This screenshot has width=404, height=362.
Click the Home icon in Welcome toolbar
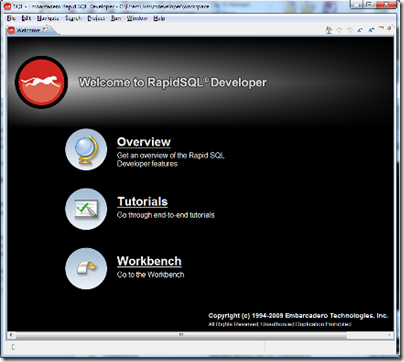pos(329,30)
